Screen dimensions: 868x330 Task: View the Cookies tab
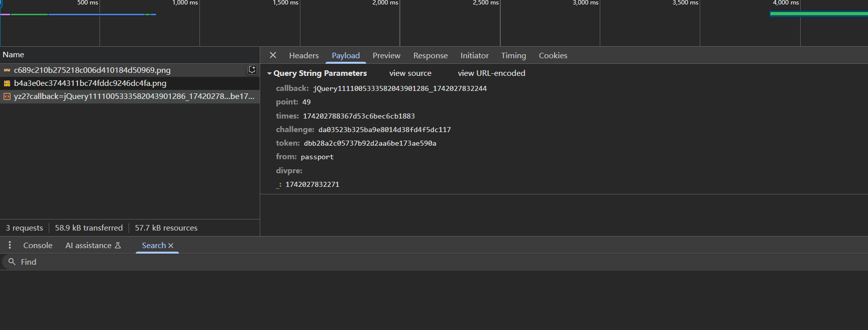(x=553, y=56)
